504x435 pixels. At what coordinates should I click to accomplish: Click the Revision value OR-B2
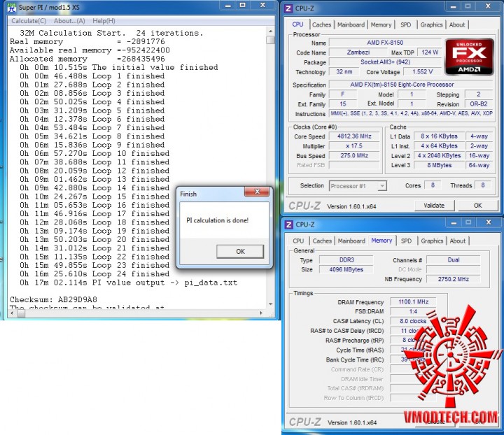pos(478,104)
